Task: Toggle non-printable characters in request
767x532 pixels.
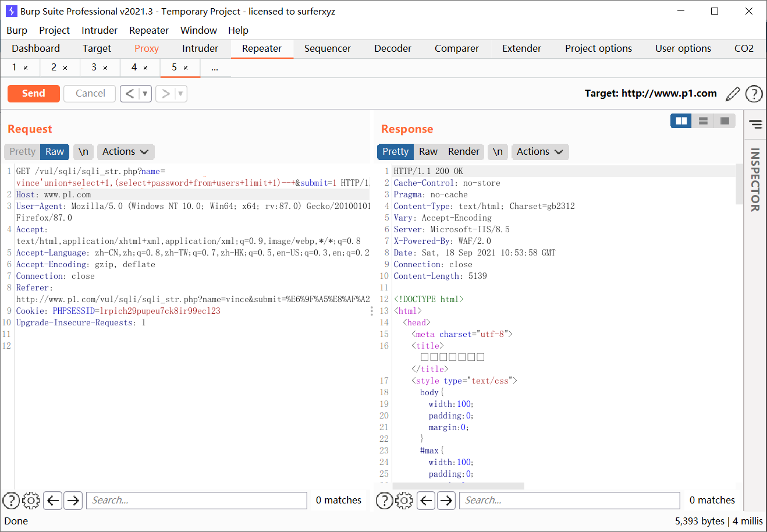Action: point(83,152)
